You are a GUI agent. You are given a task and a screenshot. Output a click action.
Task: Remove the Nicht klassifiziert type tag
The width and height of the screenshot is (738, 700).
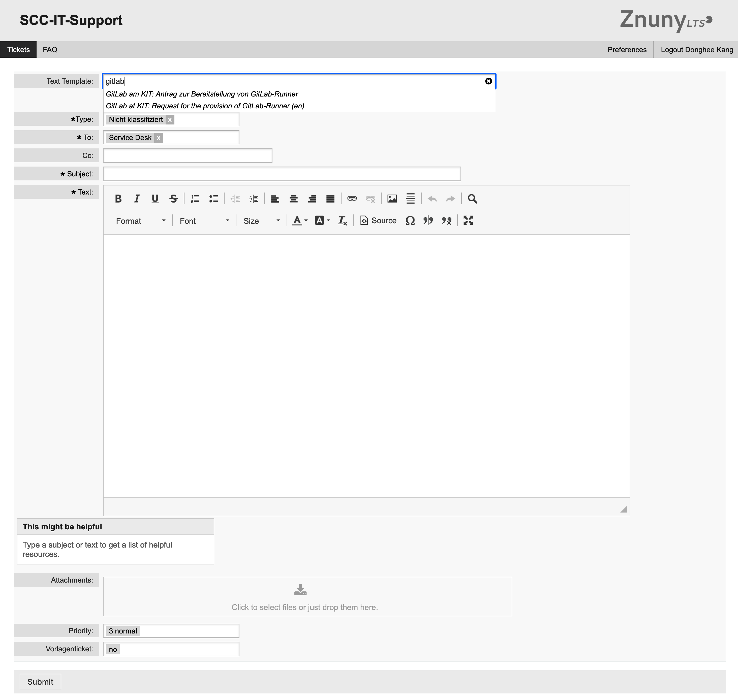170,120
